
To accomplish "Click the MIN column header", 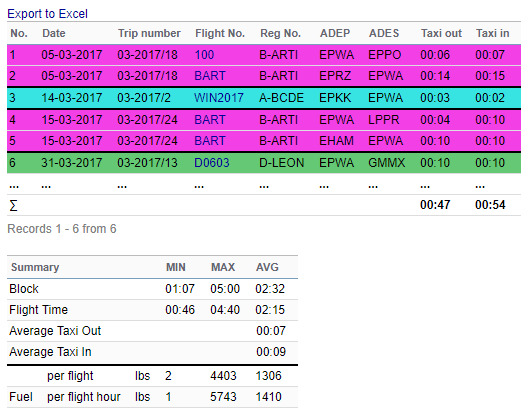I will click(176, 267).
